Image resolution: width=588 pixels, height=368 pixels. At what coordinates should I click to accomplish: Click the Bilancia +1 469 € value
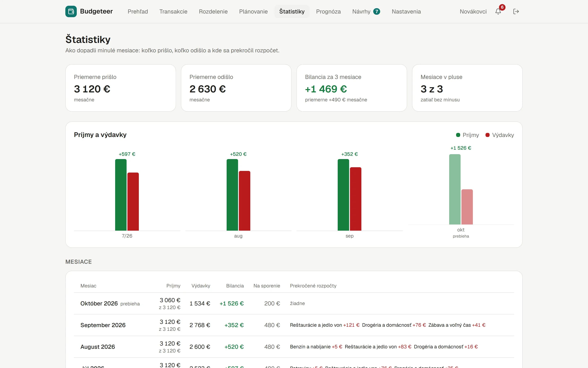pos(326,89)
